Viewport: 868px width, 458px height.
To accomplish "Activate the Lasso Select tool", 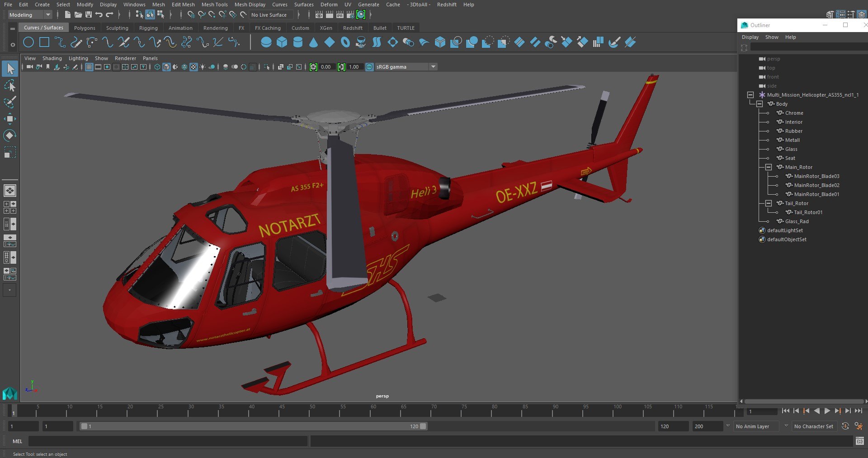I will 9,85.
